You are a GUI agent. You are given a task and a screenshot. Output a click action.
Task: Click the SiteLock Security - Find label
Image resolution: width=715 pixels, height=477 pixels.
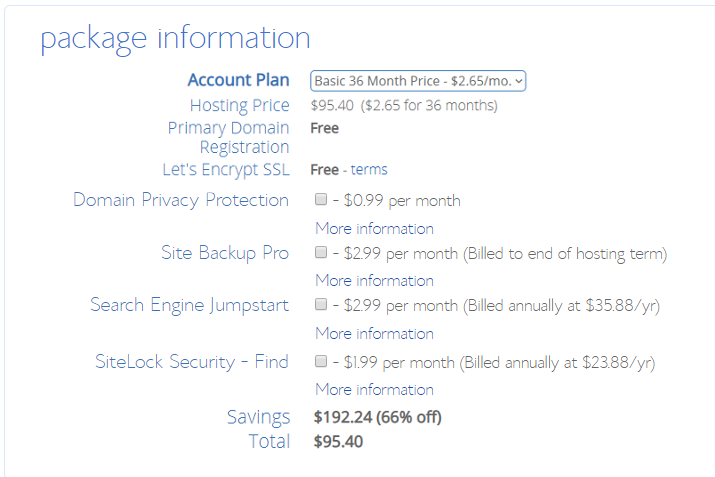[x=192, y=362]
